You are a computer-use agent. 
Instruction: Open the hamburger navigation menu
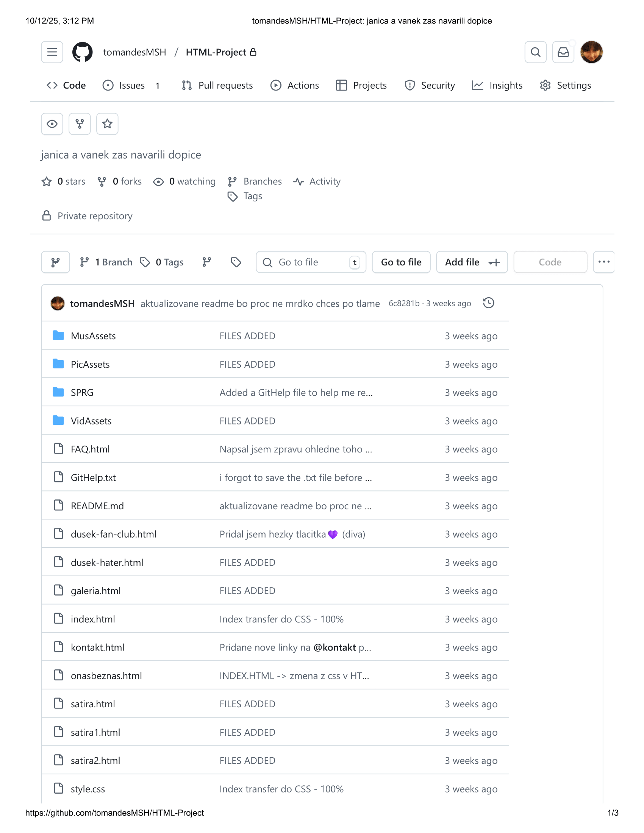52,52
